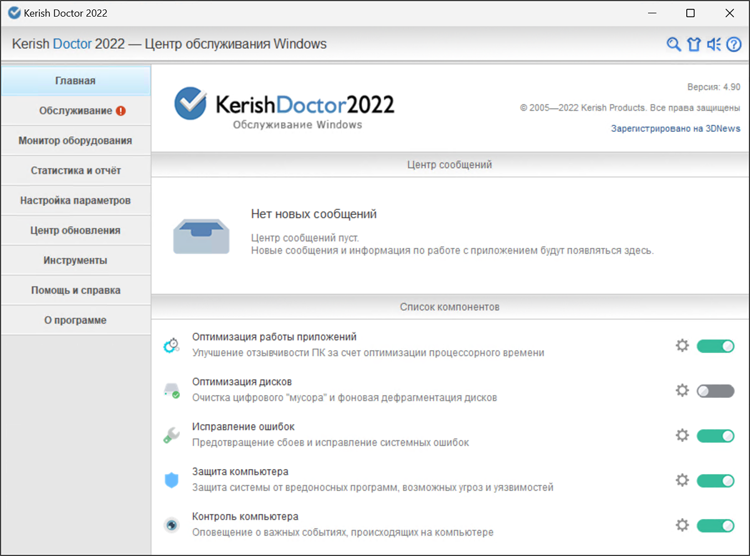Toggle off the Контроль компьютера switch
Screen dimensions: 750x556
tap(715, 525)
